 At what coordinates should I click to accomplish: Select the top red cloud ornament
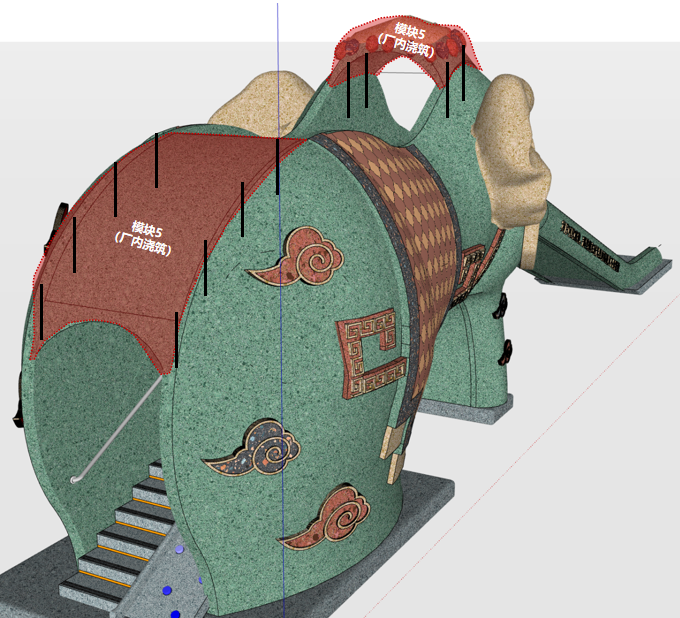(300, 257)
